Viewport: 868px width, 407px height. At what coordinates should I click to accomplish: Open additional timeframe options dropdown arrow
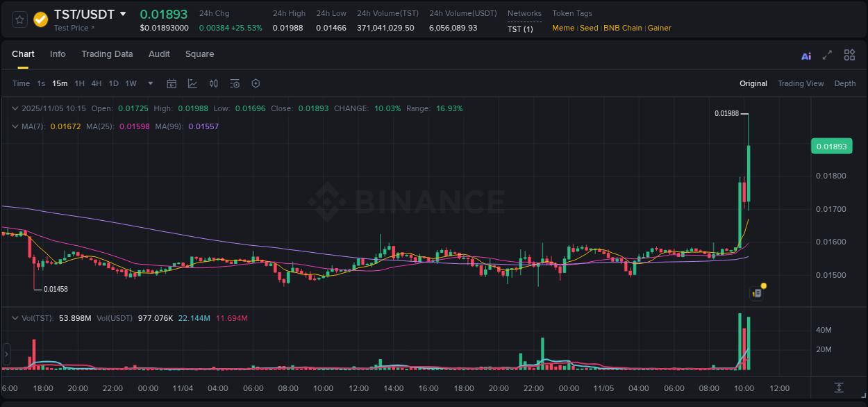click(x=149, y=83)
